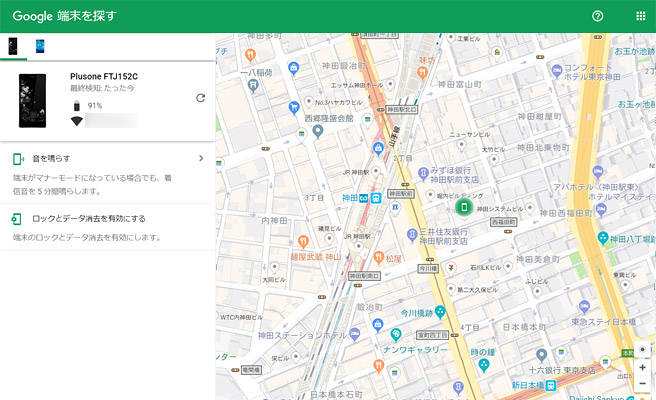Click the 西郷隆盛会館 location pin
The width and height of the screenshot is (656, 400).
tap(318, 131)
